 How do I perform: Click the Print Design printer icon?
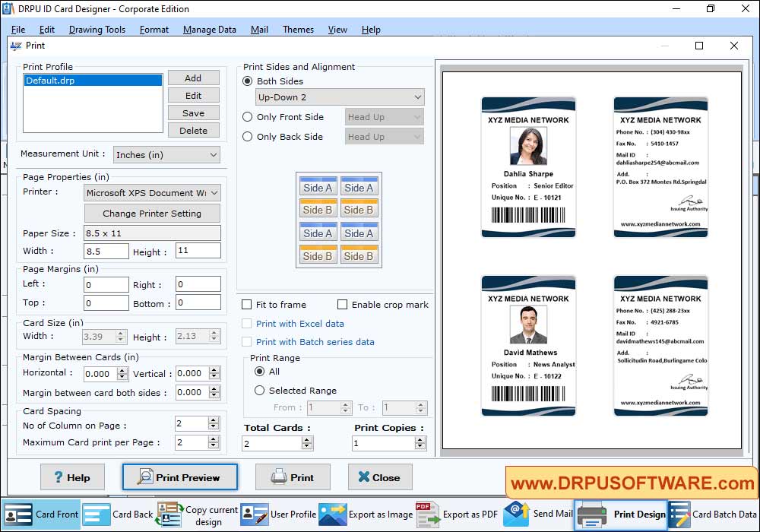click(592, 515)
